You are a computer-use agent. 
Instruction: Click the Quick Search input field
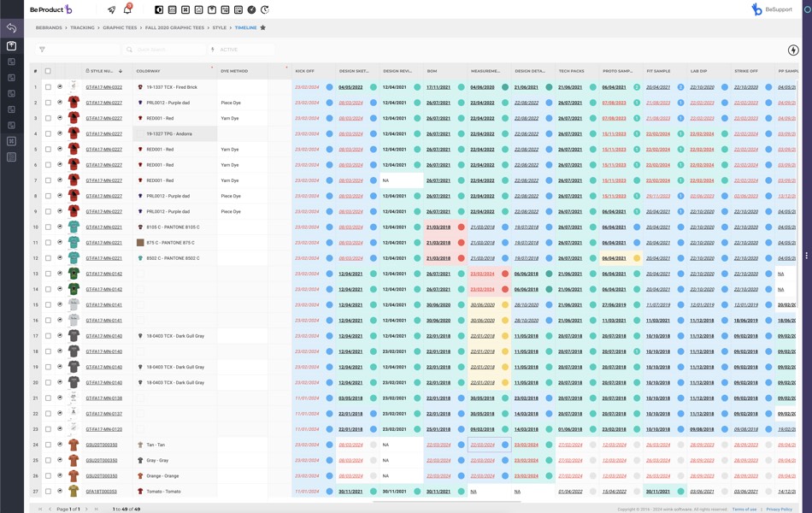click(165, 50)
